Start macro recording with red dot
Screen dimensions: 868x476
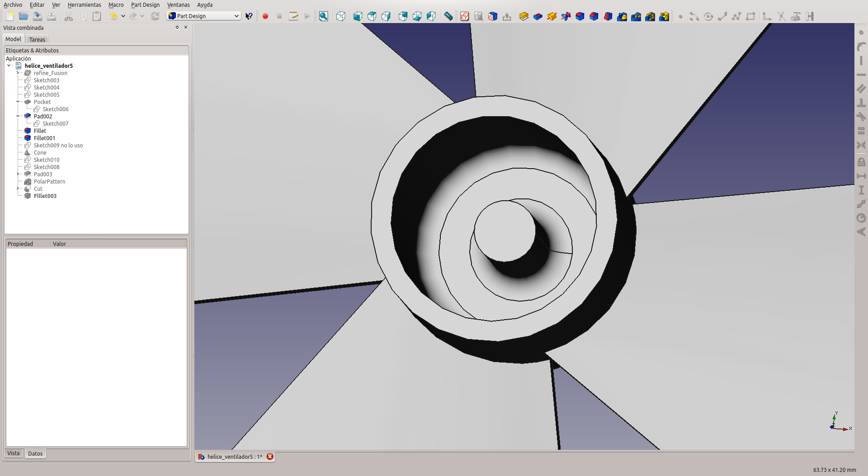click(265, 16)
